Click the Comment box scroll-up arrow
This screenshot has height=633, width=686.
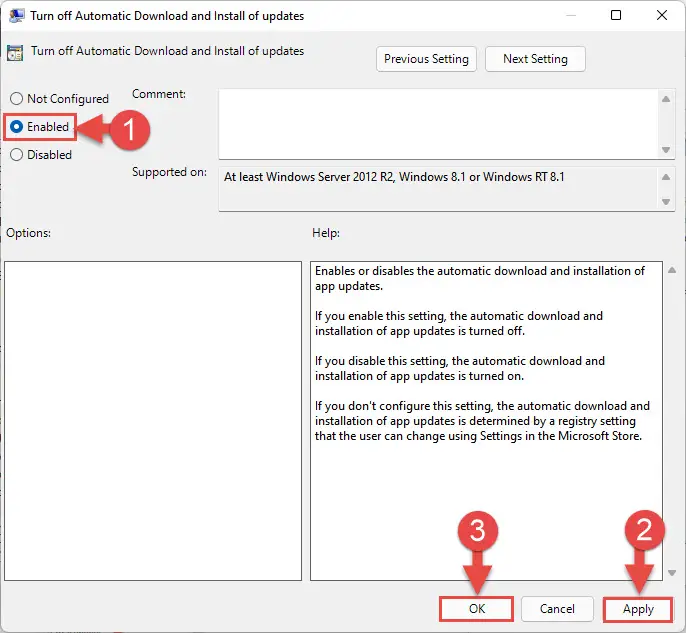coord(666,99)
